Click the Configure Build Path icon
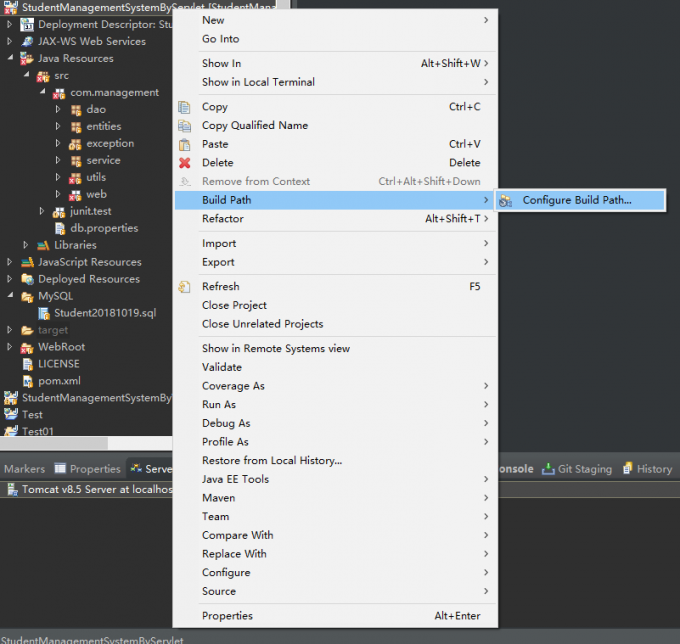 coord(505,201)
